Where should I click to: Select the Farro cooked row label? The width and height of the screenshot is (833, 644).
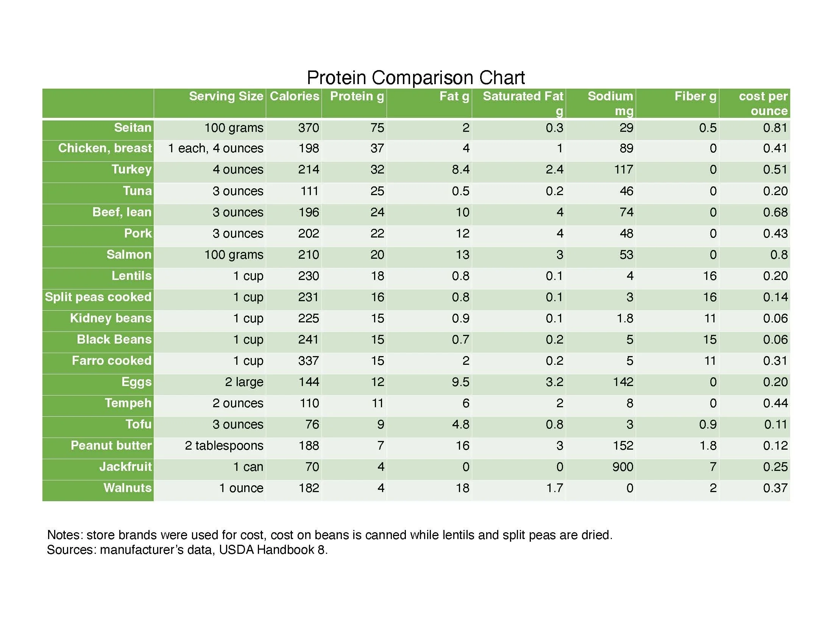coord(111,361)
